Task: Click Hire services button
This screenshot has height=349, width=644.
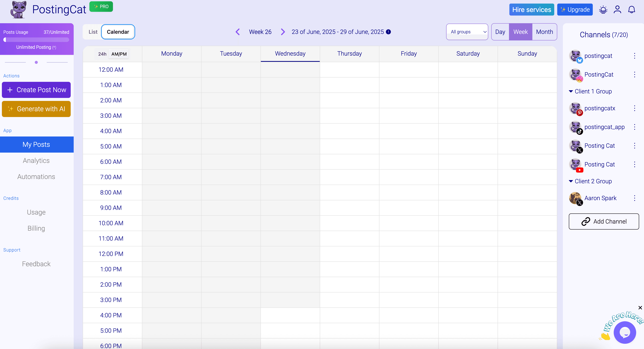Action: click(x=531, y=10)
